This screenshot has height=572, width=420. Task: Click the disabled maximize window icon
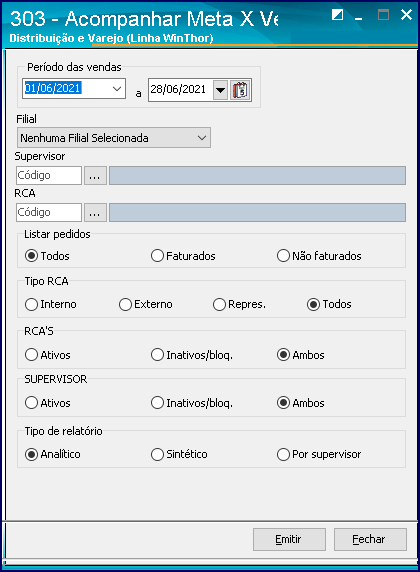tap(383, 15)
